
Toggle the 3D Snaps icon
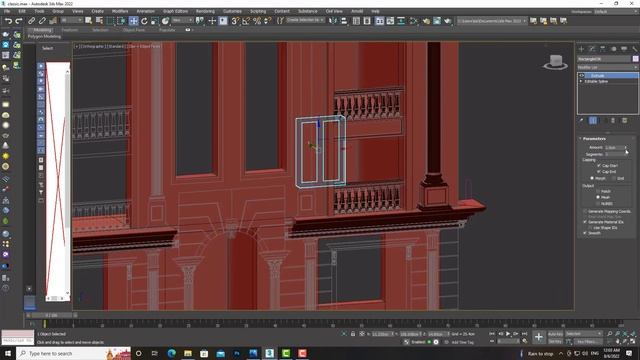(236, 21)
